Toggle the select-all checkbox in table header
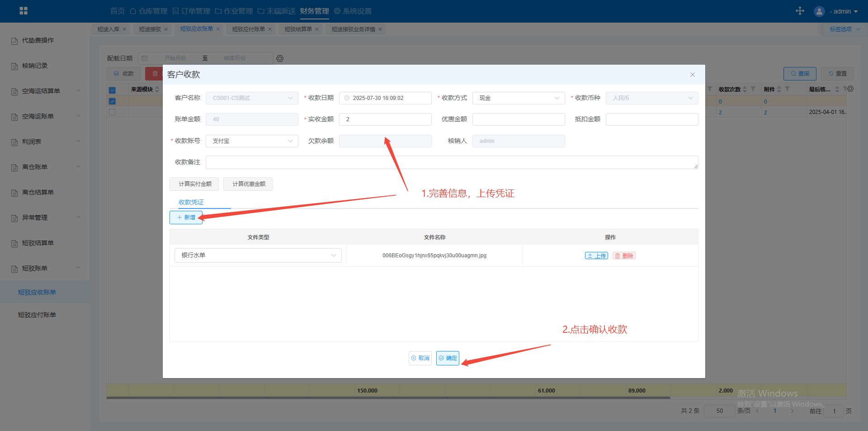 112,90
